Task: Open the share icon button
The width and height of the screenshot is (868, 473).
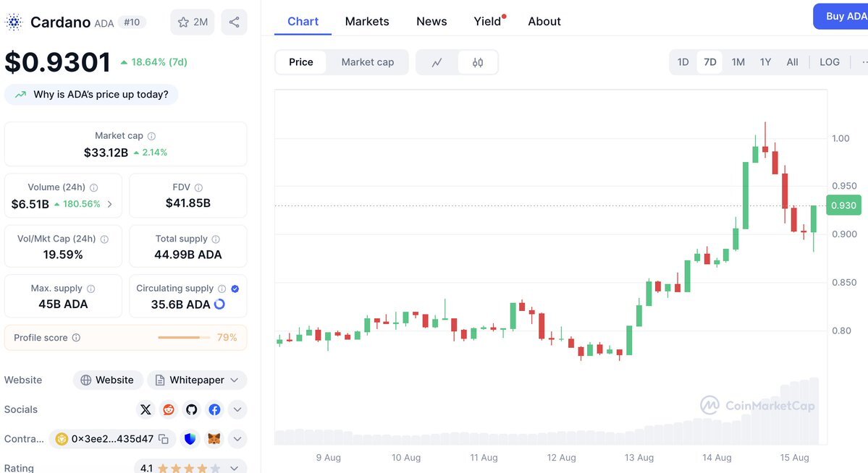Action: [234, 22]
